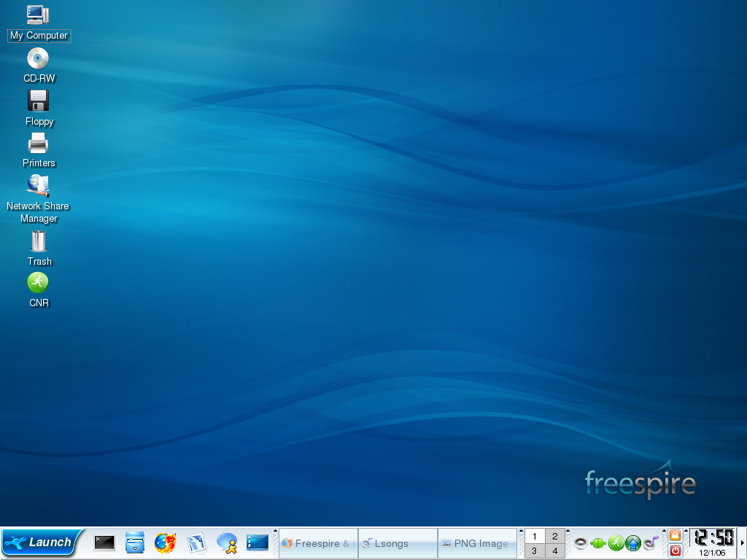Screen dimensions: 747x560
Task: Click the show desktop panel icon
Action: pos(258,542)
